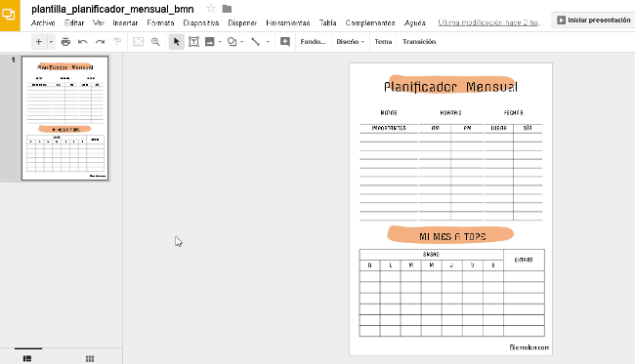Open the Editar menu
Viewport: 635px width, 364px height.
pos(74,23)
